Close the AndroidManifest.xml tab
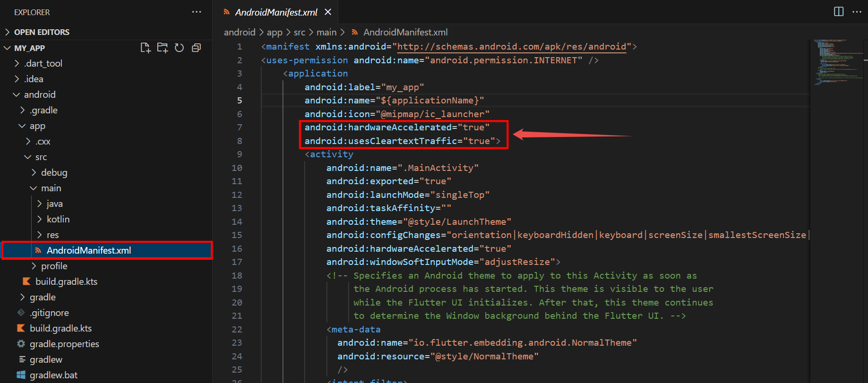868x383 pixels. [x=328, y=12]
